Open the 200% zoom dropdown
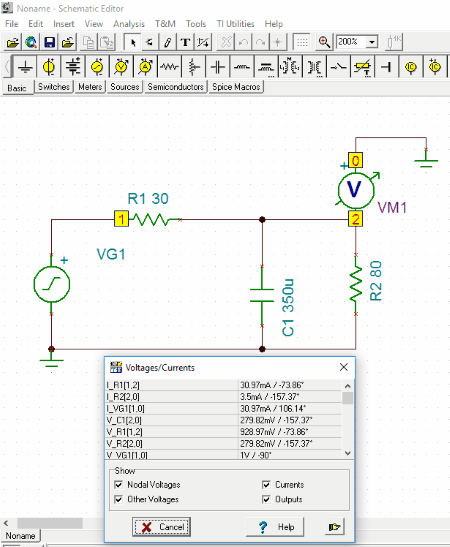This screenshot has height=547, width=450. [x=372, y=42]
